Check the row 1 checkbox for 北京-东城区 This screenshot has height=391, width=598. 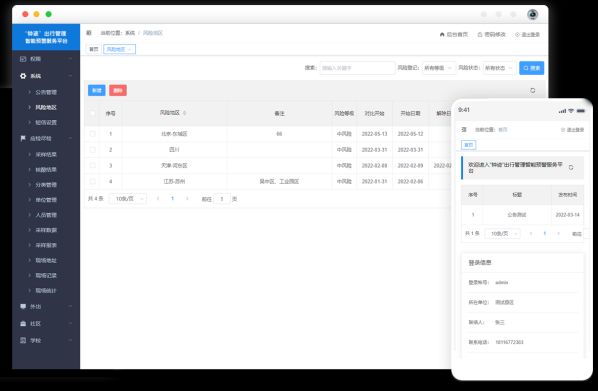point(93,134)
